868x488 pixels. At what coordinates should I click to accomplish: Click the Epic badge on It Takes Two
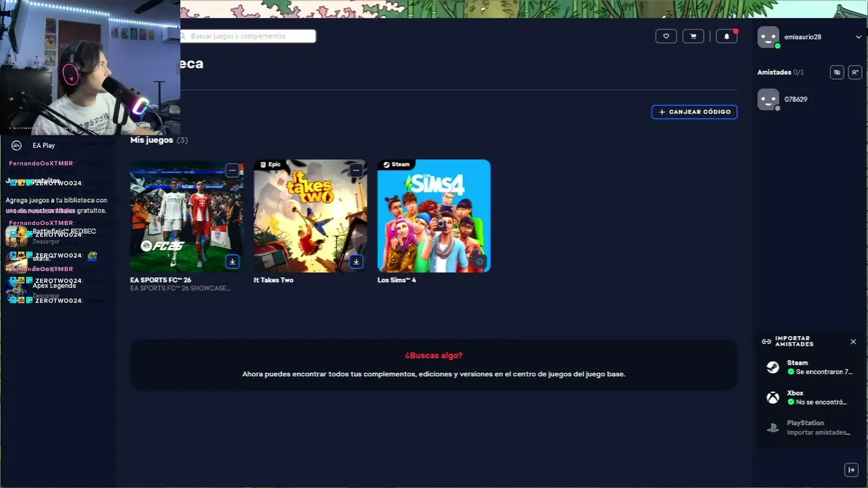pyautogui.click(x=270, y=165)
